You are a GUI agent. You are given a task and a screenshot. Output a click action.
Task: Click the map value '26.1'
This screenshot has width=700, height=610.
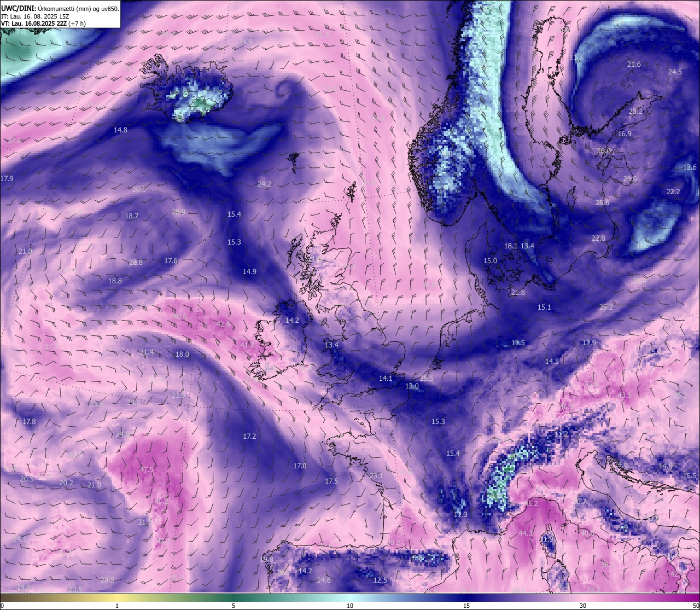[139, 190]
